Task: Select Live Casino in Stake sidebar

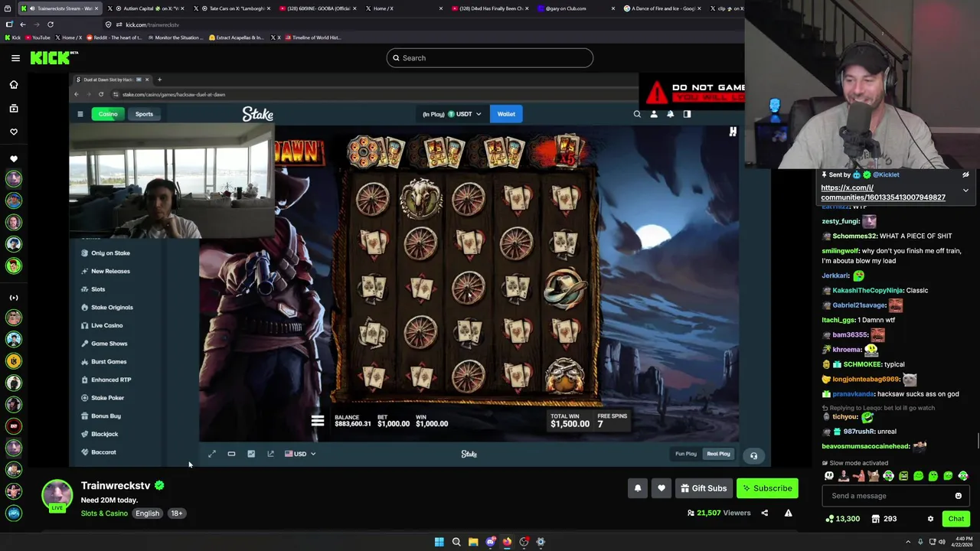Action: (x=102, y=325)
